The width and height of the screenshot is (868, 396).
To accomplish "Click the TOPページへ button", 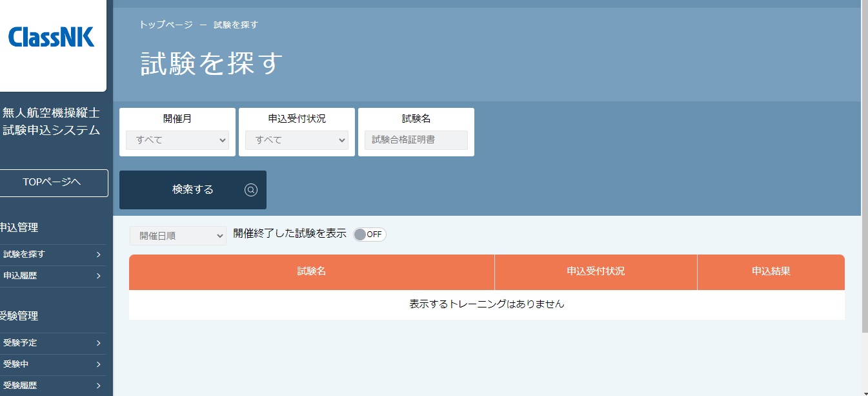I will (52, 183).
